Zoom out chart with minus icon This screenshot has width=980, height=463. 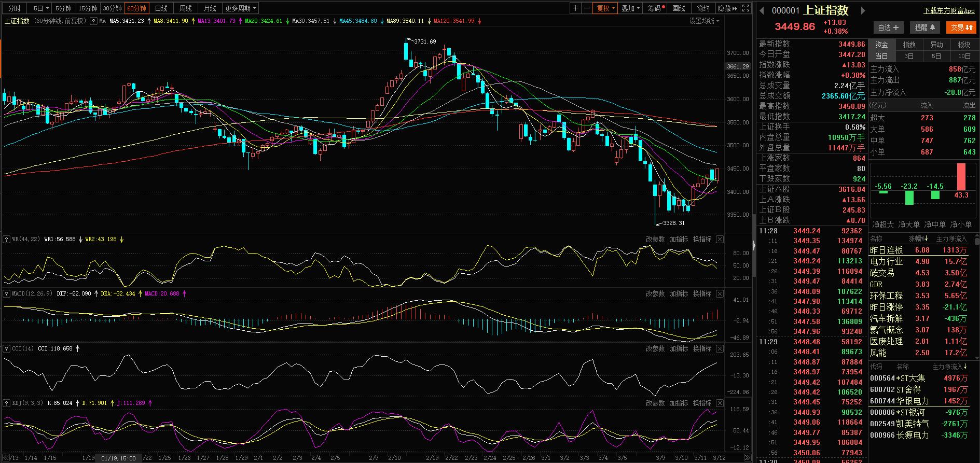tap(587, 8)
